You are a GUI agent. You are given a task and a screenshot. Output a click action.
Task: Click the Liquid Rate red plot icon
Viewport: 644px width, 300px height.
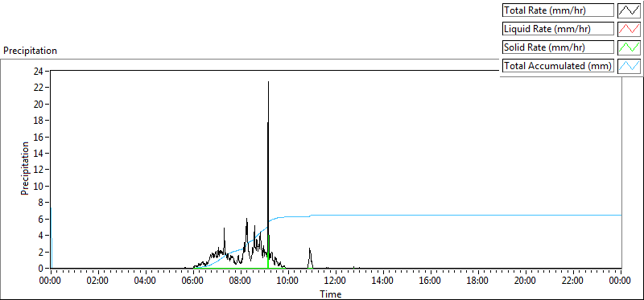pos(629,29)
